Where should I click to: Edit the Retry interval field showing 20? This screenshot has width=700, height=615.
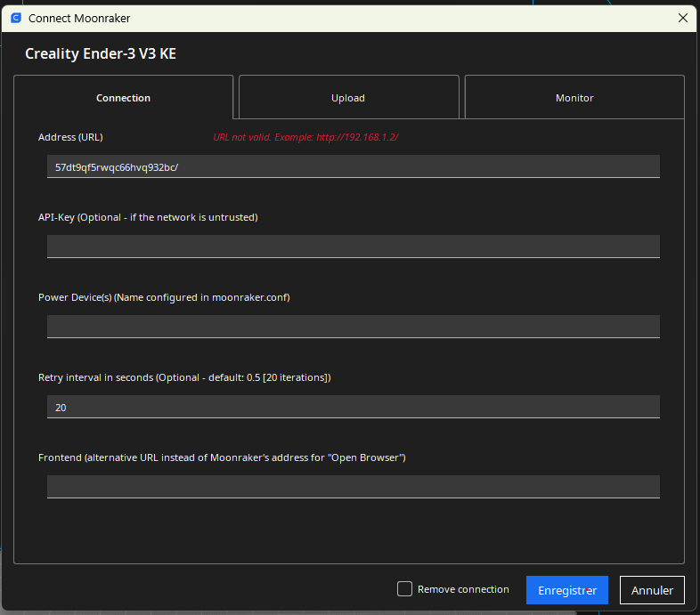pos(354,407)
